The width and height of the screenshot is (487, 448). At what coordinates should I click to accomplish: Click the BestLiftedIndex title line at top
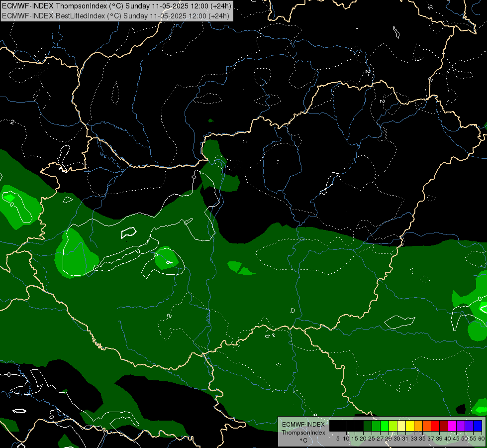[115, 16]
